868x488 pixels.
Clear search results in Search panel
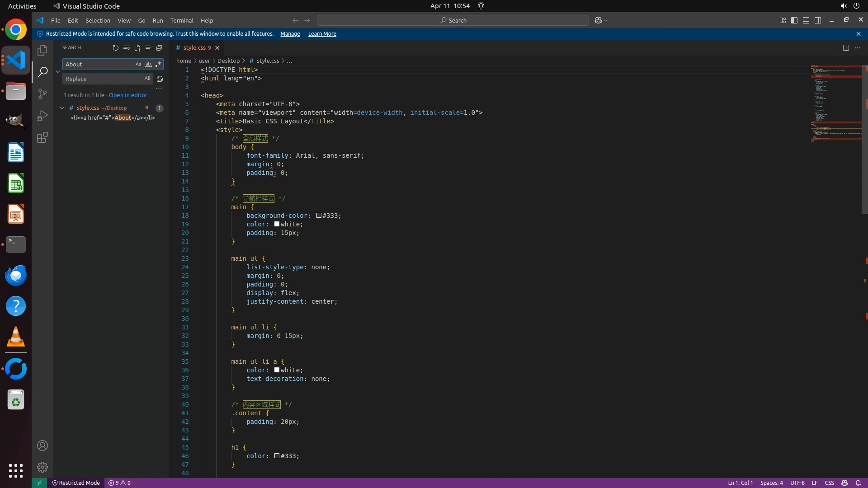pyautogui.click(x=127, y=48)
